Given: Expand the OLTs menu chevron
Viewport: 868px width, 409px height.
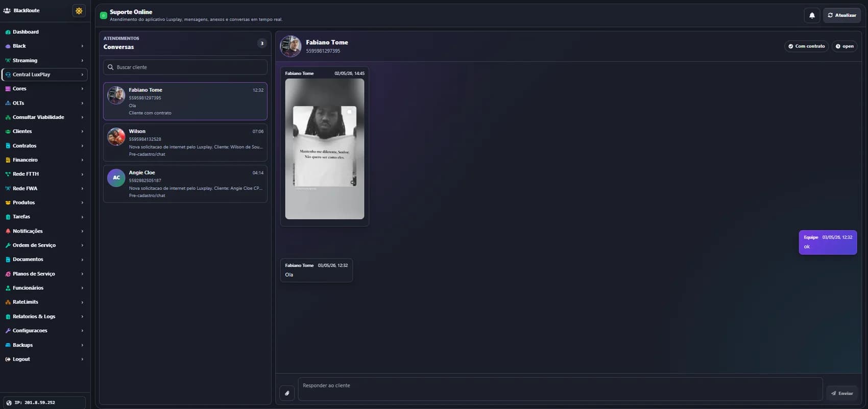Looking at the screenshot, I should 82,103.
